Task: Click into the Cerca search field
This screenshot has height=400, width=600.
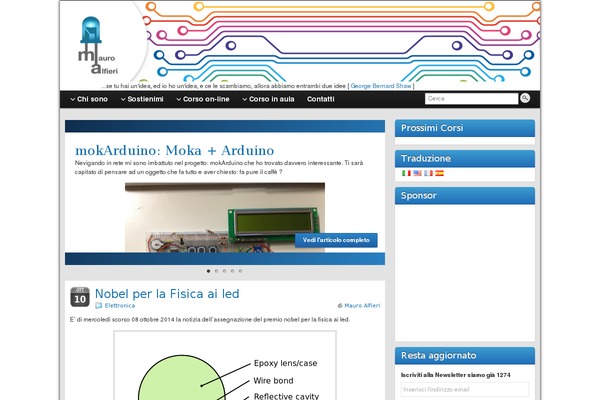Action: tap(471, 99)
